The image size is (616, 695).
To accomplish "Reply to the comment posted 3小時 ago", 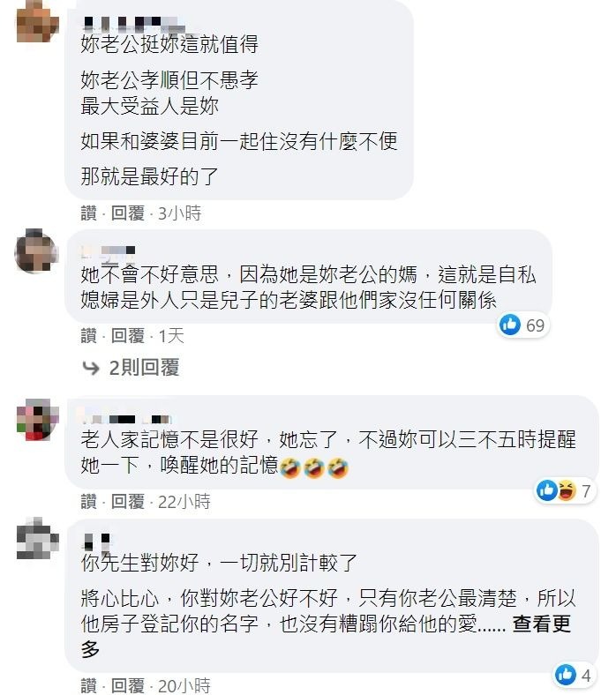I will click(128, 213).
